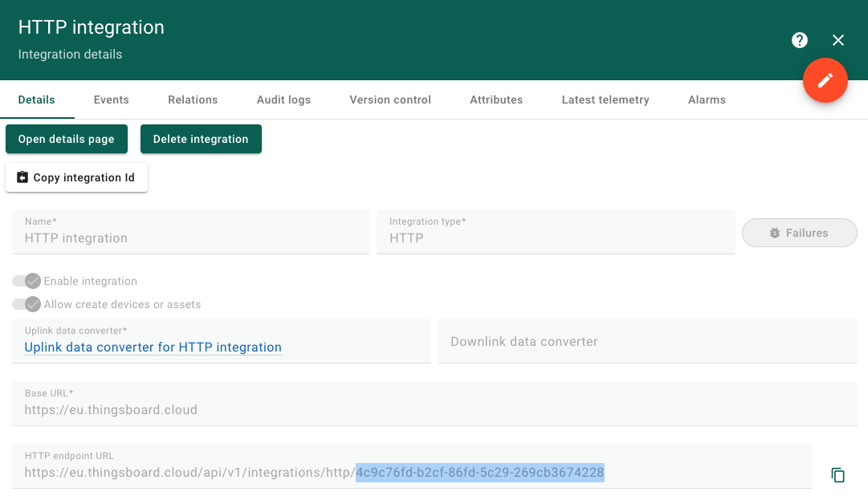Click Delete integration button

click(201, 139)
